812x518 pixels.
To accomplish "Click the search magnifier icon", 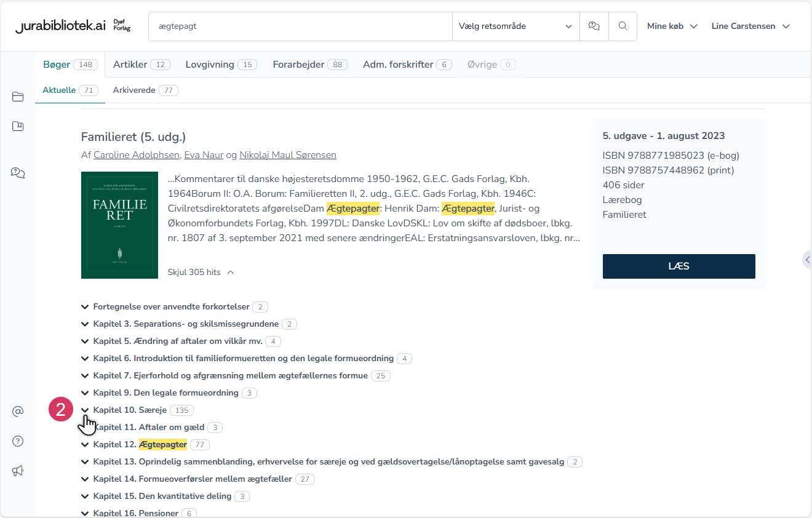I will (623, 26).
